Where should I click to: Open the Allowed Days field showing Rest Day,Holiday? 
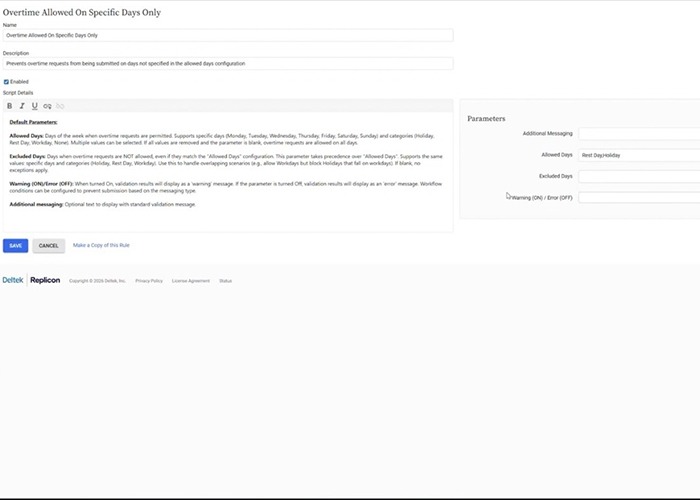(639, 155)
